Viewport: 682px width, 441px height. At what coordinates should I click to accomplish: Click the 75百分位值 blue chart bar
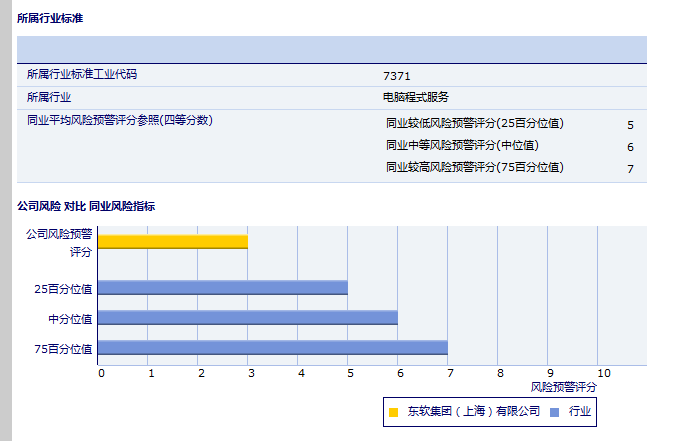(x=272, y=348)
